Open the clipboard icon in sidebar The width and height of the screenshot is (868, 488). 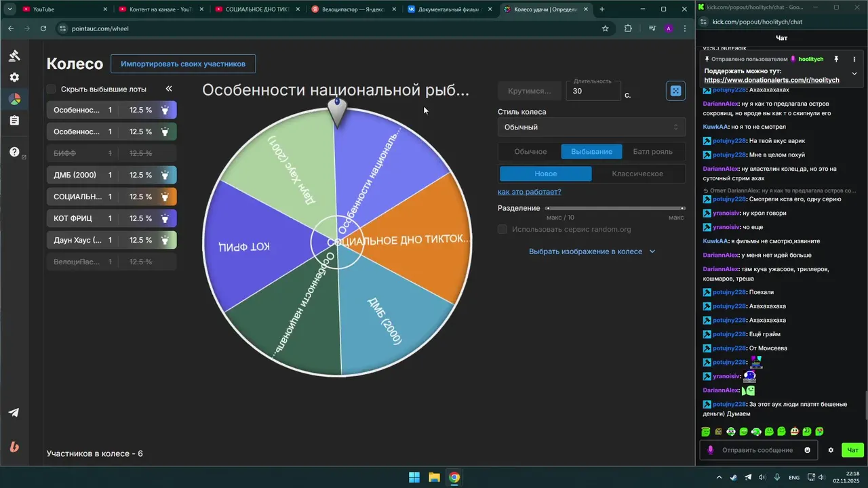click(14, 121)
